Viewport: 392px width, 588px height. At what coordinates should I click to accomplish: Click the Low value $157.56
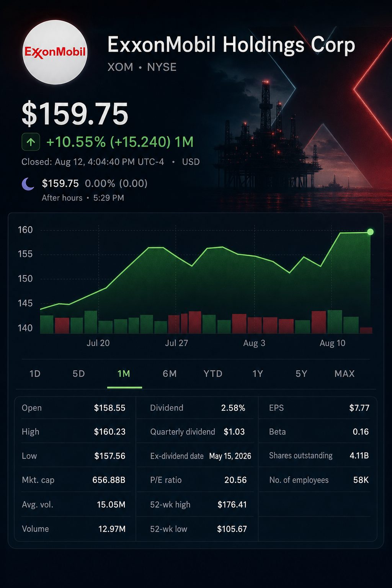coord(110,456)
